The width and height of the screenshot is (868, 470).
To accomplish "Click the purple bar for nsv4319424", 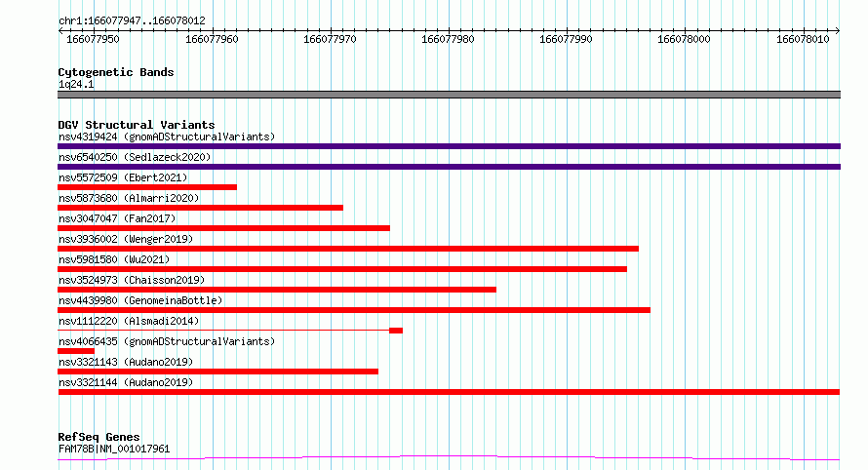I will click(x=449, y=146).
